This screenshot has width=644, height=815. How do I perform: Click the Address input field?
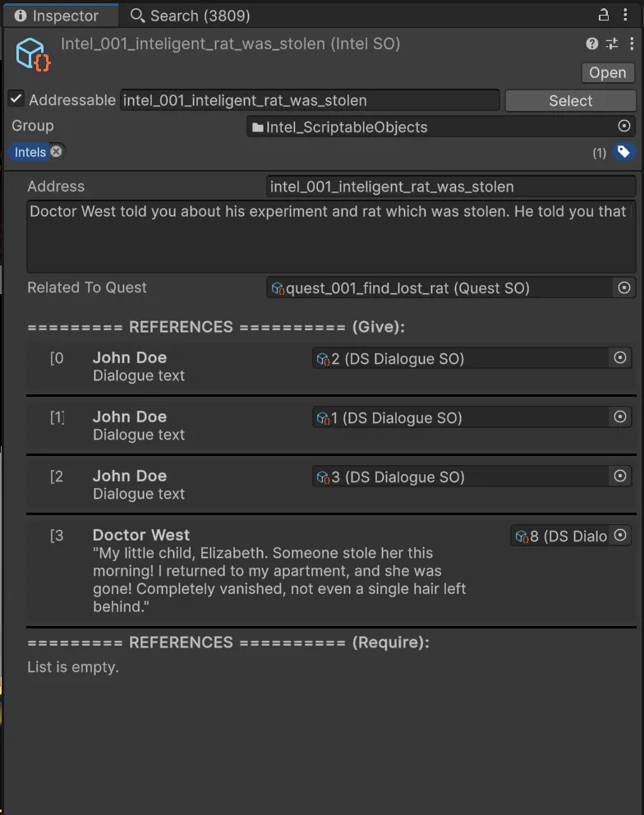(450, 186)
